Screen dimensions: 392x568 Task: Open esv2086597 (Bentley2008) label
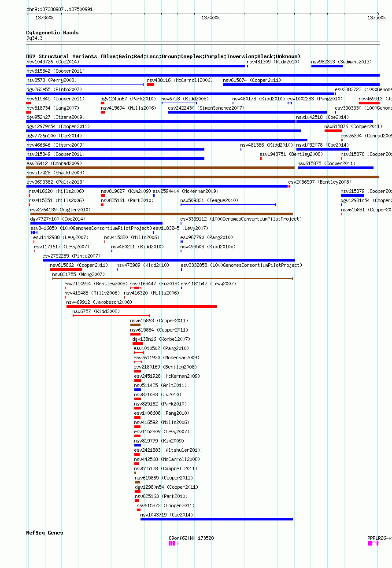[320, 182]
